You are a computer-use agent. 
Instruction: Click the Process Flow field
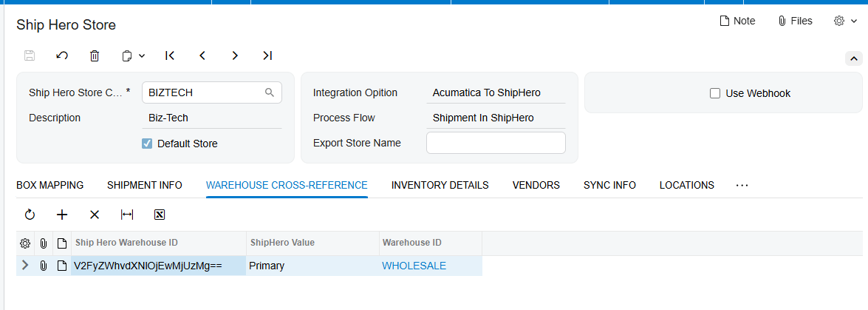[x=496, y=118]
